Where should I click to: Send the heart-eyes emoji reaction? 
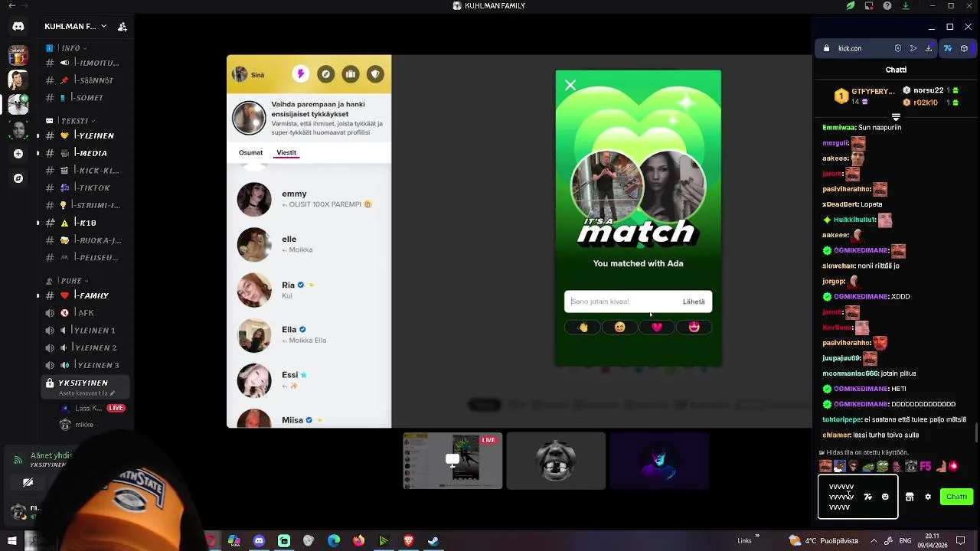694,328
